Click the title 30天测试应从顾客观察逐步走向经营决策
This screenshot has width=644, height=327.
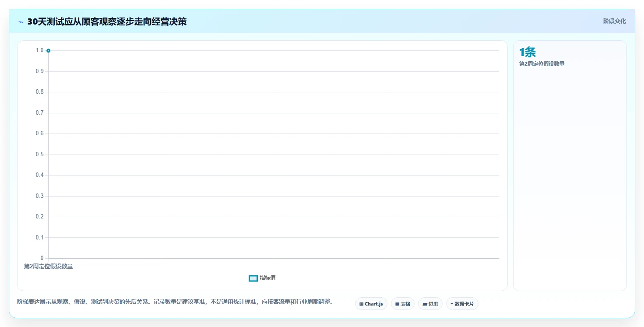pos(107,22)
